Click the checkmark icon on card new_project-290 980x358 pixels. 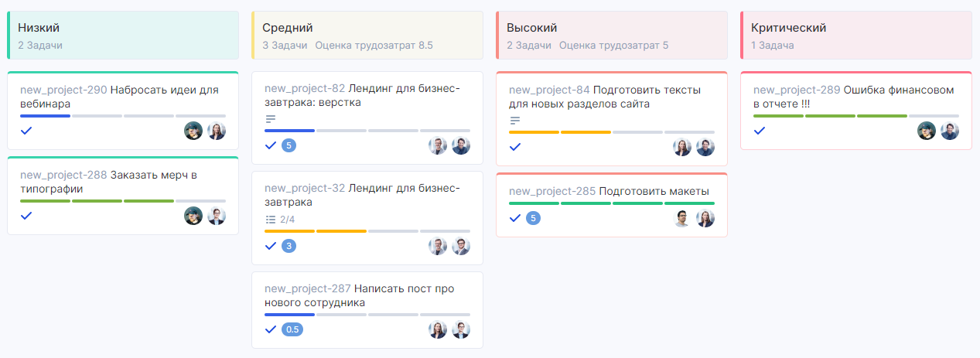[x=26, y=131]
